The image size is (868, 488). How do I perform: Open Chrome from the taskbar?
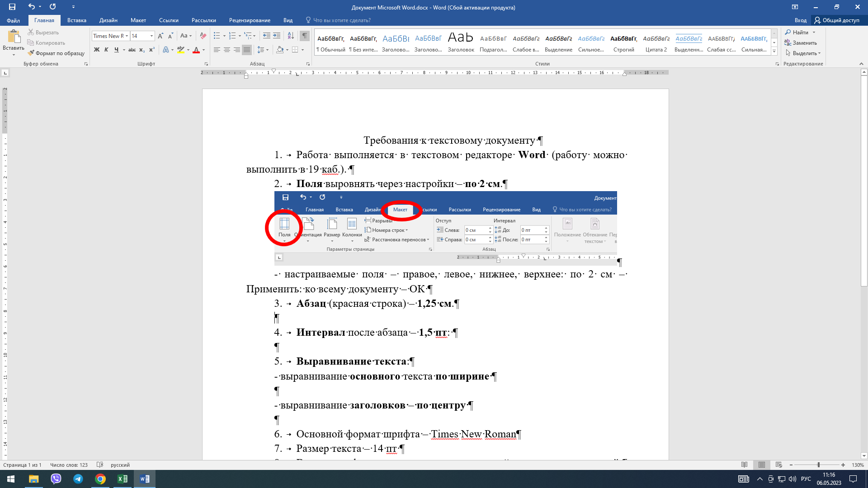coord(100,479)
